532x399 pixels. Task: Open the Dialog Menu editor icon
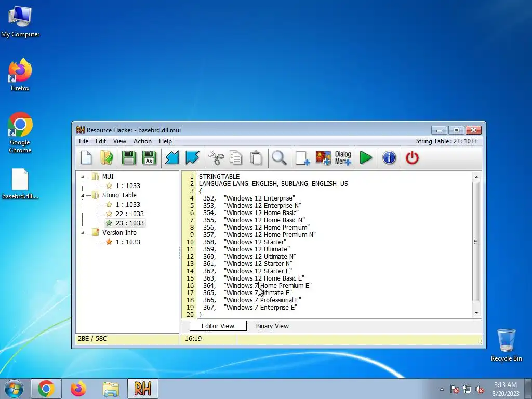pyautogui.click(x=343, y=158)
